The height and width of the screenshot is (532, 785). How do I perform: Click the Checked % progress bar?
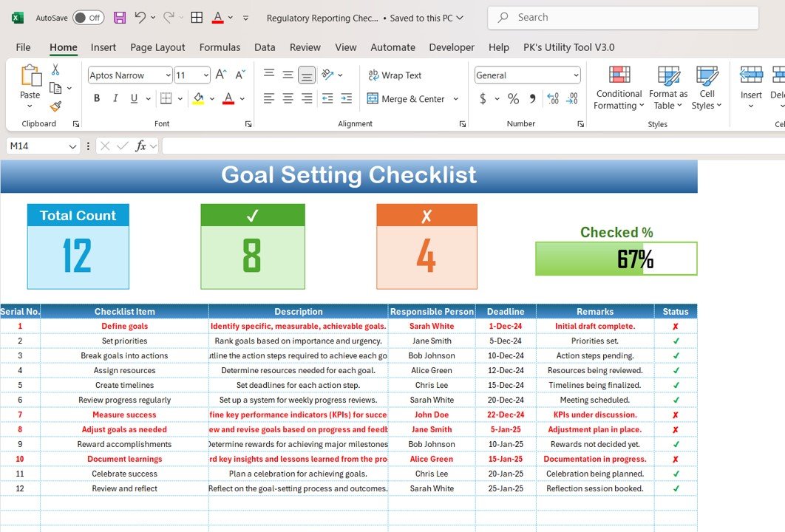[x=616, y=259]
